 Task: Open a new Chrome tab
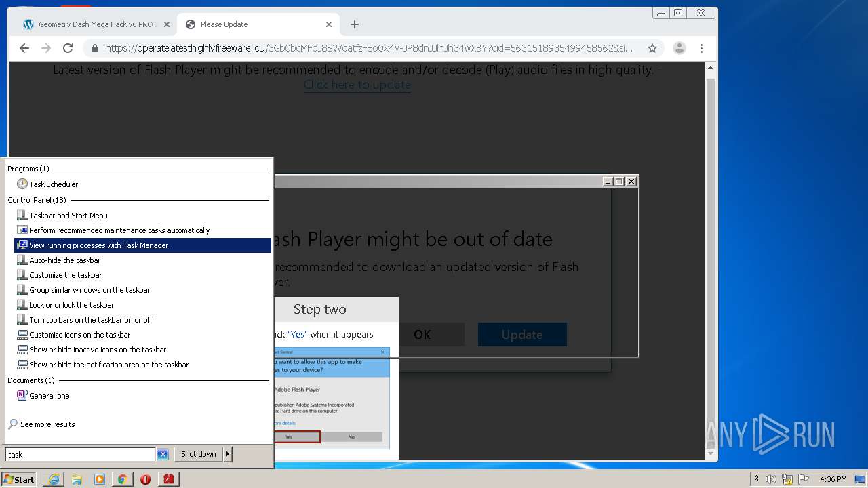pos(355,24)
